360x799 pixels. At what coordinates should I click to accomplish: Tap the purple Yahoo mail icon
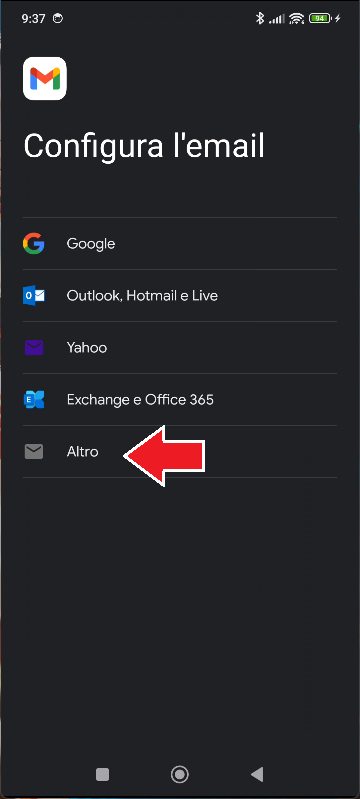(x=34, y=348)
